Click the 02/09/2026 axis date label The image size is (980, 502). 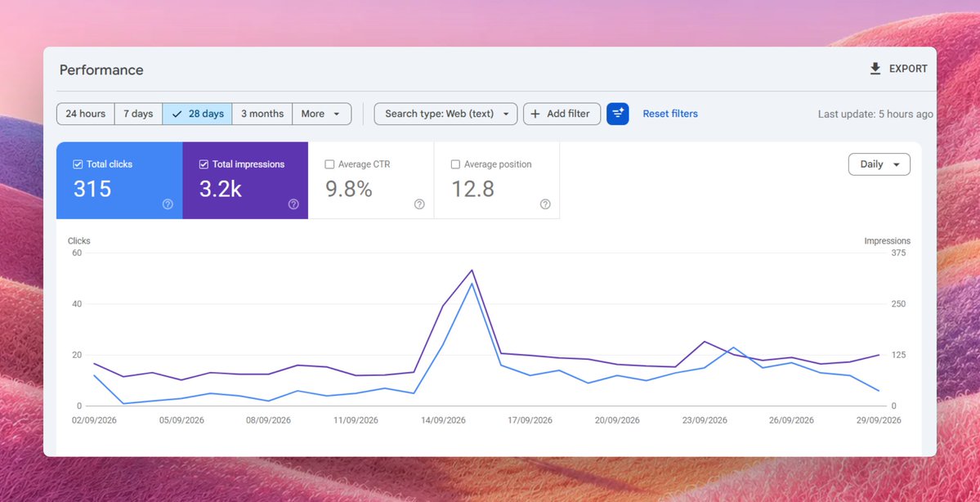click(x=94, y=421)
